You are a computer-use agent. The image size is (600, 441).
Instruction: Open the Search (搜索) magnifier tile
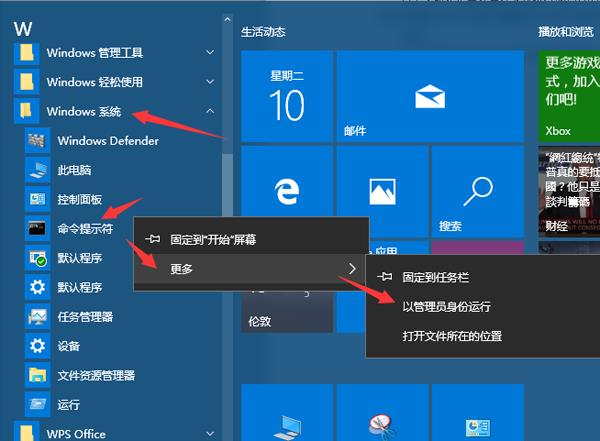pos(478,191)
